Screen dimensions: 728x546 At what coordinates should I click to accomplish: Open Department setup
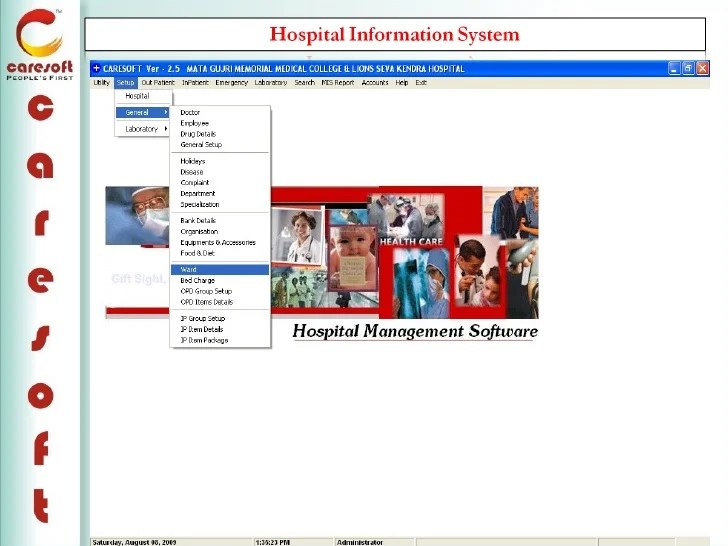pyautogui.click(x=220, y=193)
